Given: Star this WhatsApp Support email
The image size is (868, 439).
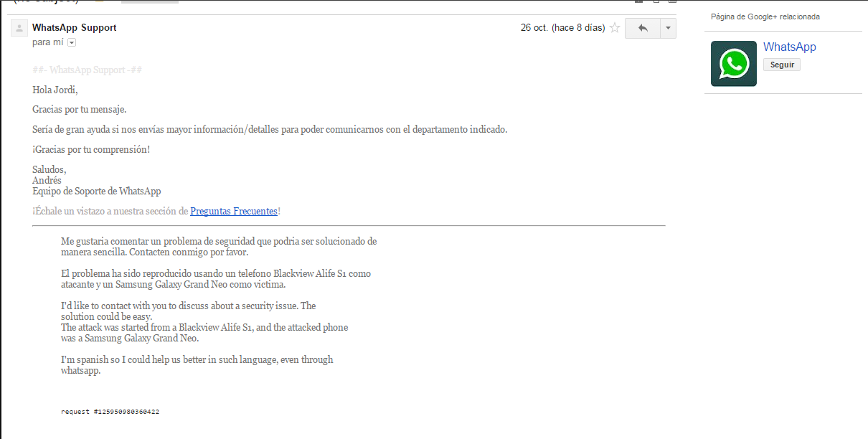Looking at the screenshot, I should click(x=615, y=28).
